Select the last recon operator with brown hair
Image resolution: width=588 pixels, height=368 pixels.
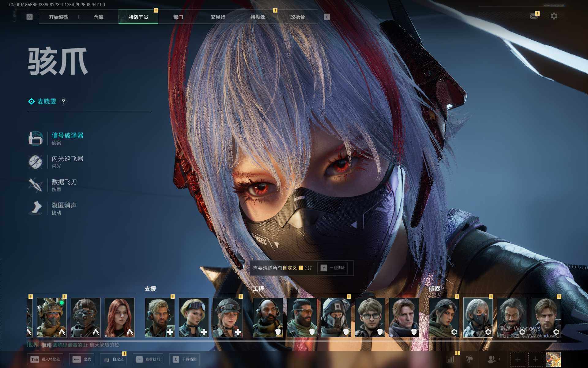click(x=546, y=317)
